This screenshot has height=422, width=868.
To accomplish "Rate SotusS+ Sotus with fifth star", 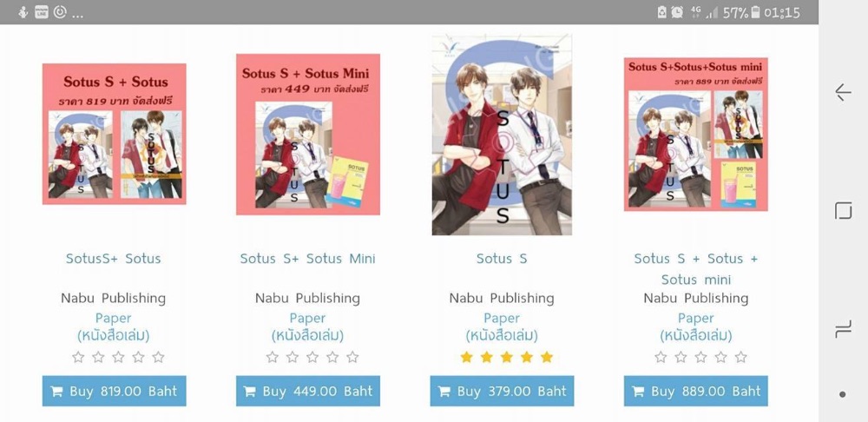I will [x=158, y=357].
